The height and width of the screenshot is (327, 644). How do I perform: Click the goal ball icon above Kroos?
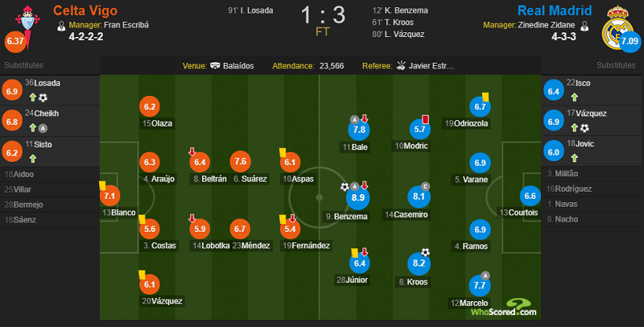point(425,252)
